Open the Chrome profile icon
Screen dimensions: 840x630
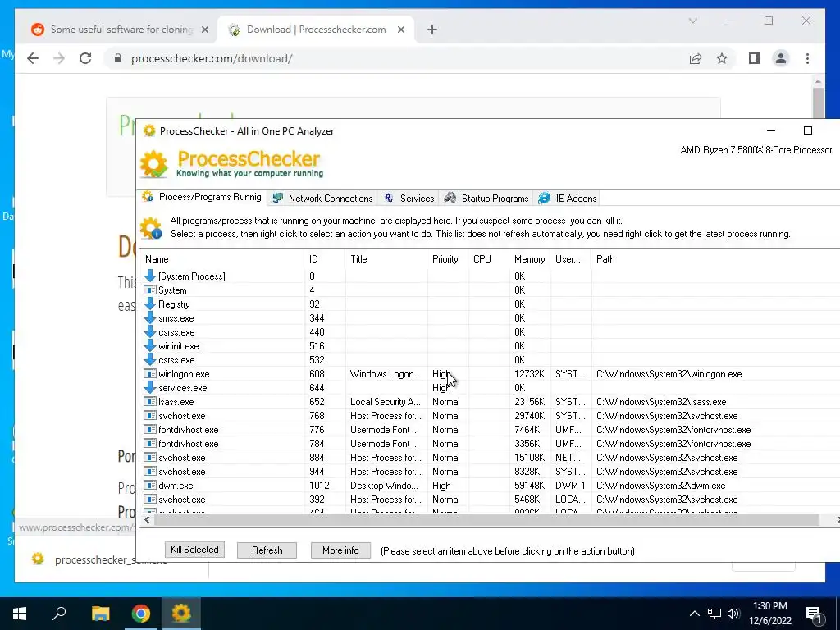pos(781,58)
